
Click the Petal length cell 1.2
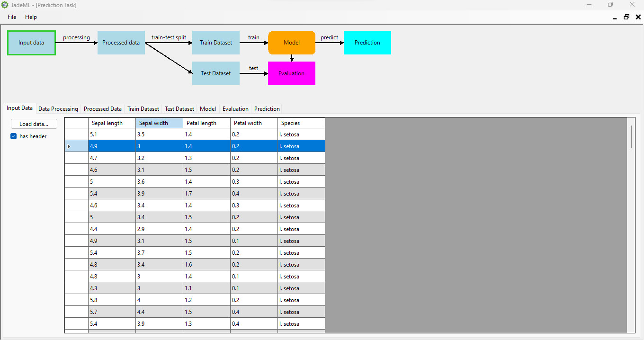206,300
